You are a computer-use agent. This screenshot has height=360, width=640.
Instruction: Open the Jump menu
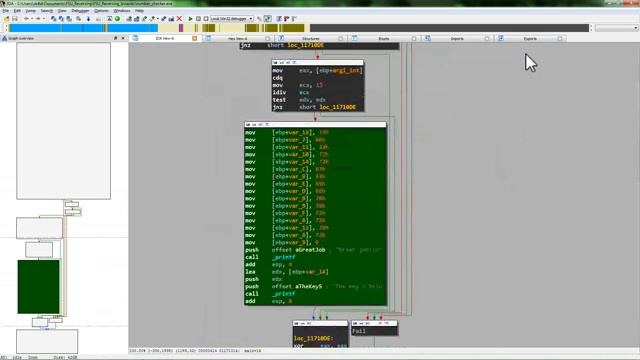(31, 11)
